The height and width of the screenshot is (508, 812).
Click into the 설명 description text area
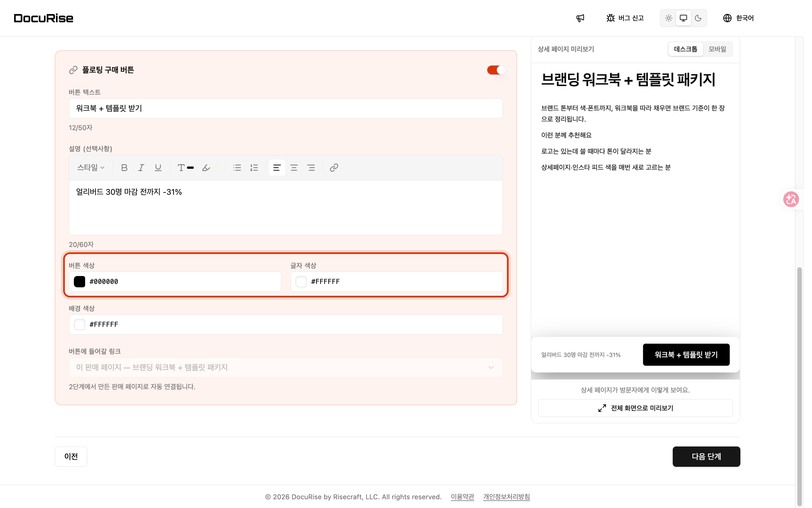[x=286, y=208]
